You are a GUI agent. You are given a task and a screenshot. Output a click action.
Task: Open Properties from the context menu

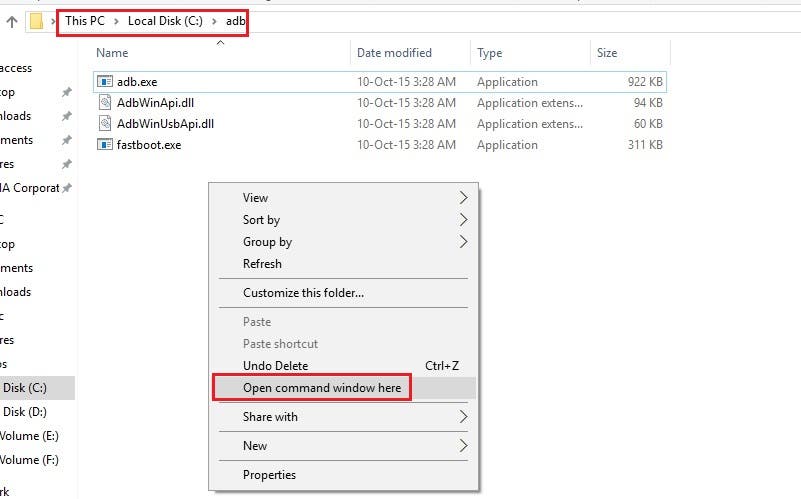coord(269,475)
